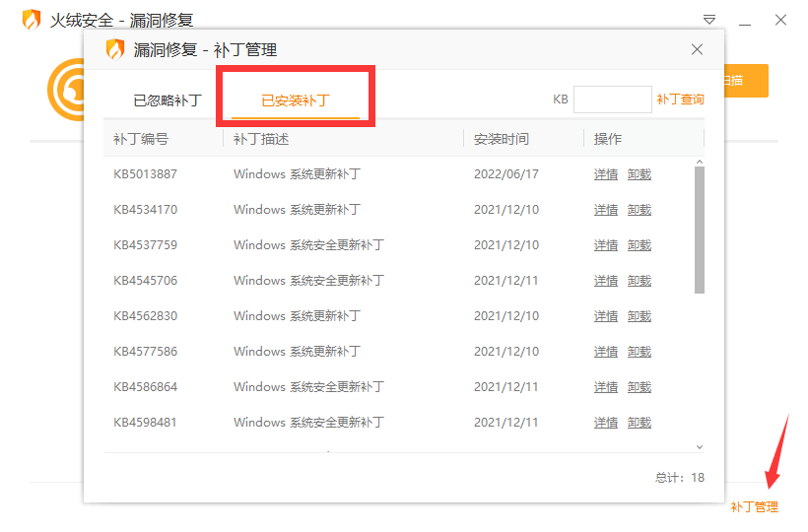The width and height of the screenshot is (808, 532).
Task: Click 卸载 on the KB4537759 row
Action: tap(639, 245)
